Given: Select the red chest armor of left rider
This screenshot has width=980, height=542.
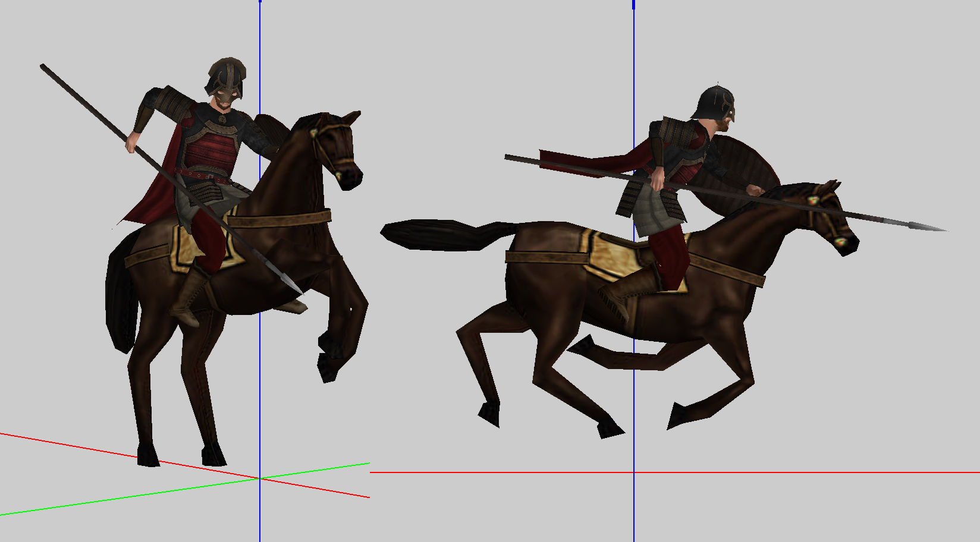Looking at the screenshot, I should (211, 152).
